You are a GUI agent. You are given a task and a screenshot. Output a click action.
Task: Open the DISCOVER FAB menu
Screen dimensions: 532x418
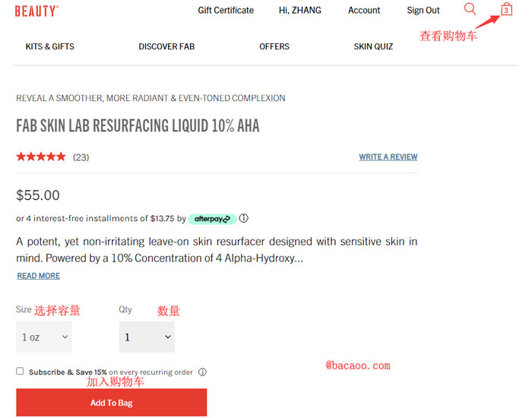tap(166, 46)
